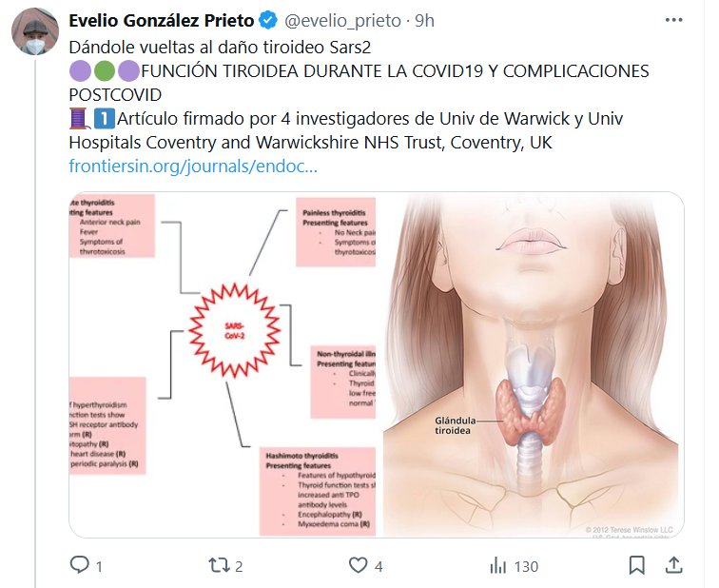
Task: Repost this tweet using retweet icon
Action: 219,565
